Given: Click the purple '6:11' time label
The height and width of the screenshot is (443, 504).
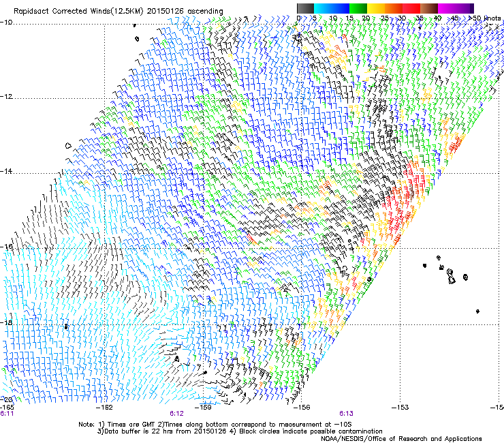Looking at the screenshot, I should coord(7,414).
